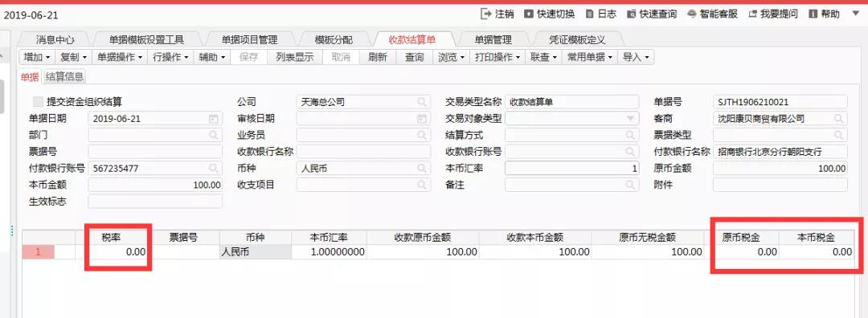This screenshot has width=868, height=318.
Task: Select the 收款结算单 tab
Action: [x=412, y=40]
